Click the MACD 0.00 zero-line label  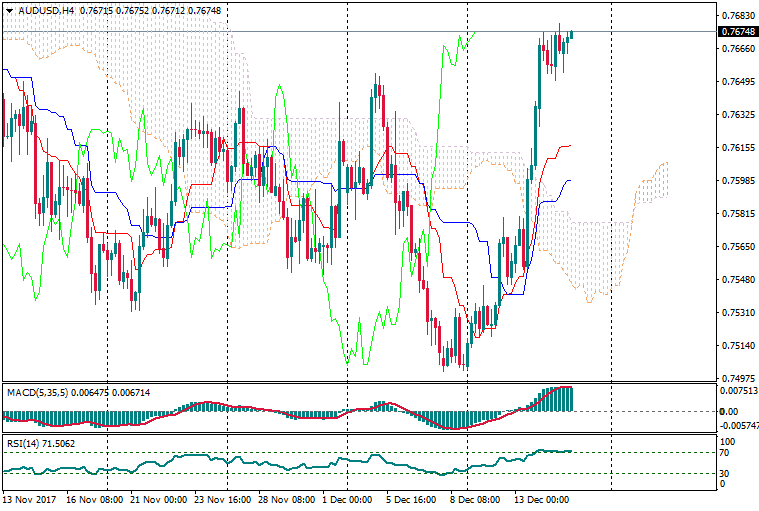pyautogui.click(x=728, y=411)
